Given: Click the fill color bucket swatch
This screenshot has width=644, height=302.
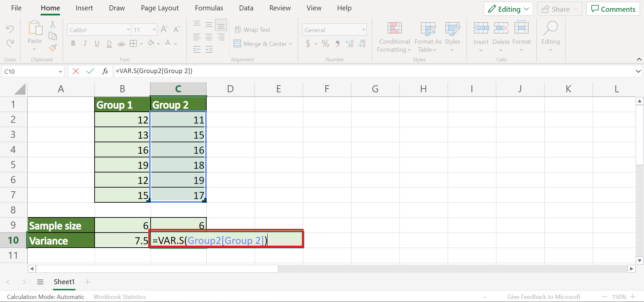Looking at the screenshot, I should tap(151, 44).
